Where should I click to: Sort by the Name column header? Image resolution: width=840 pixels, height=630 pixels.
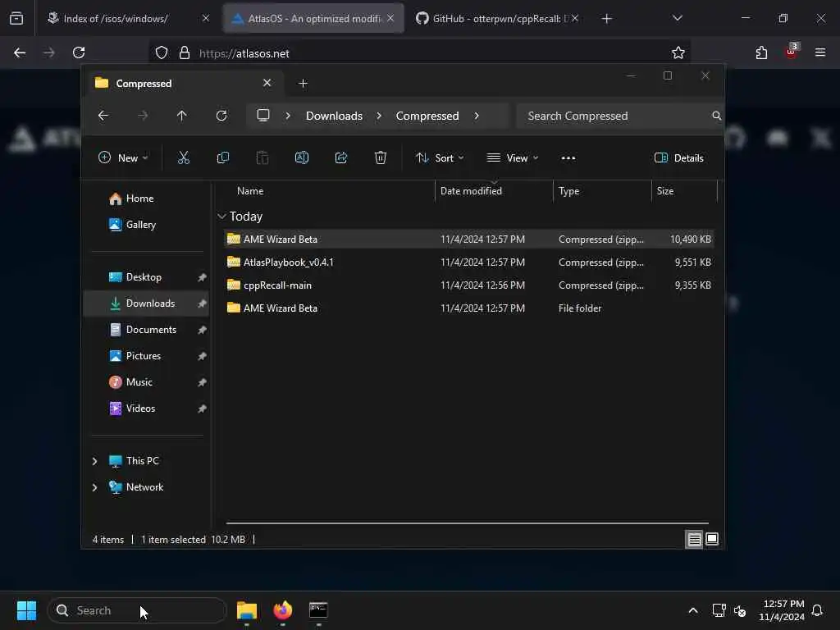point(250,190)
